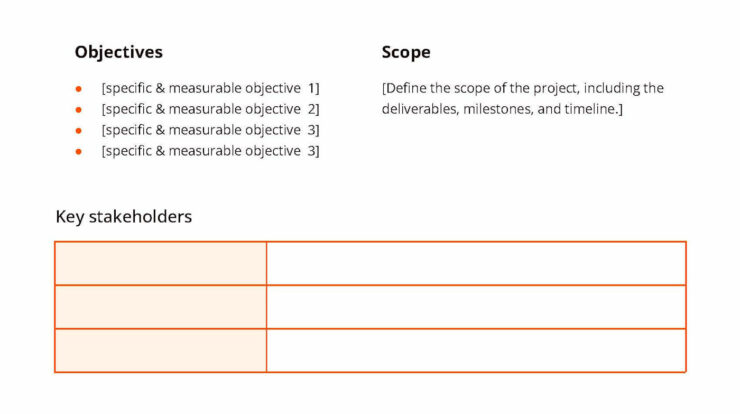Viewport: 740px width, 414px height.
Task: Select the Scope heading text
Action: [406, 52]
